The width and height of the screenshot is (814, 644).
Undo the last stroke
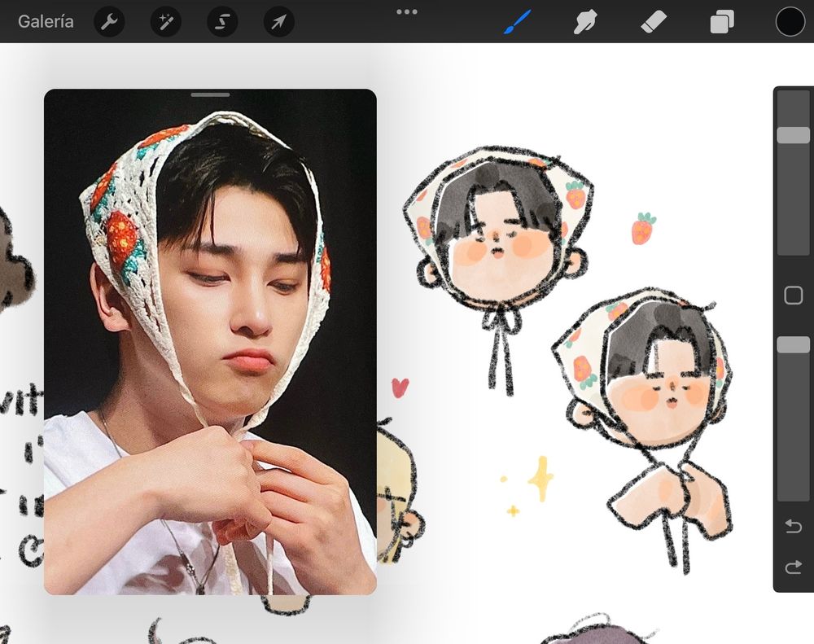(793, 527)
